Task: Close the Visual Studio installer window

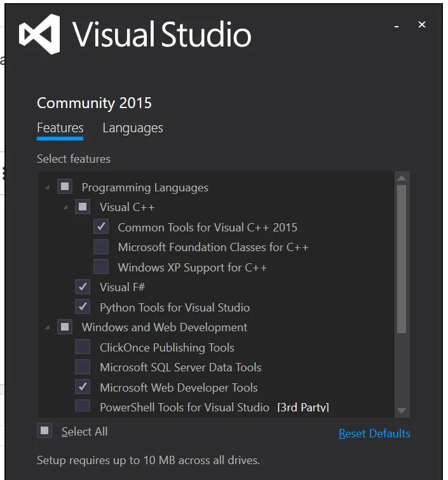Action: [422, 25]
